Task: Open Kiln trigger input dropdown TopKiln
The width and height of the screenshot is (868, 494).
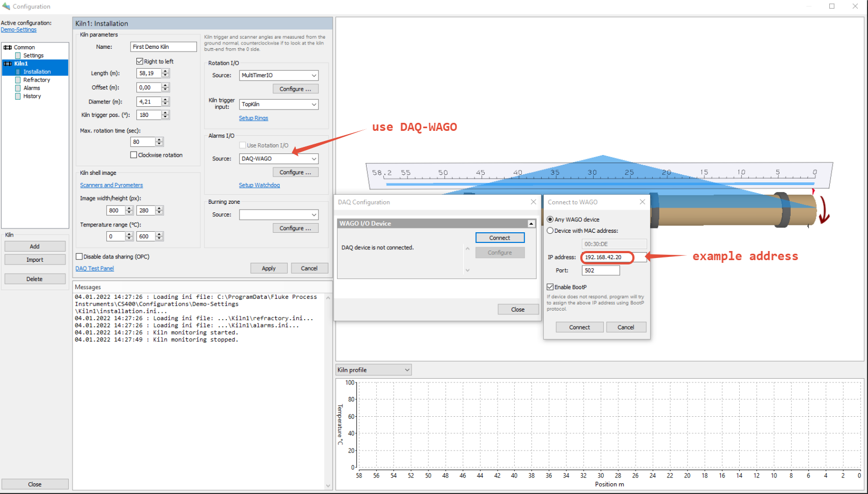Action: pyautogui.click(x=279, y=105)
